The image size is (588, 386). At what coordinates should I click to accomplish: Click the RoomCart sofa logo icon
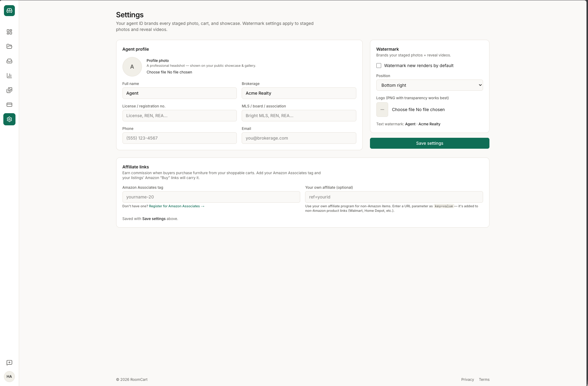(9, 11)
